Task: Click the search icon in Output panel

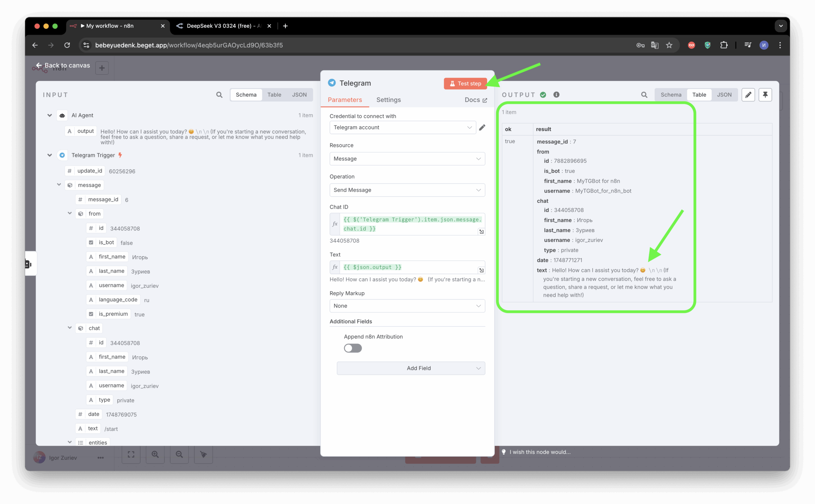Action: click(x=644, y=95)
